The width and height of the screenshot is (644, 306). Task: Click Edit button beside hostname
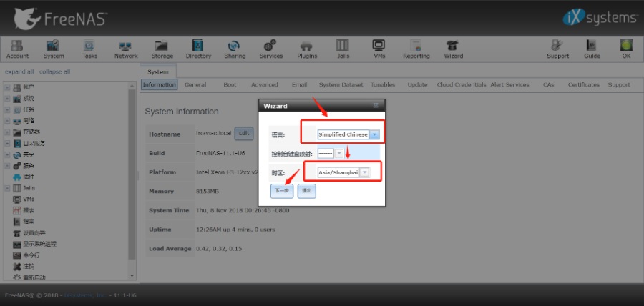click(x=244, y=134)
